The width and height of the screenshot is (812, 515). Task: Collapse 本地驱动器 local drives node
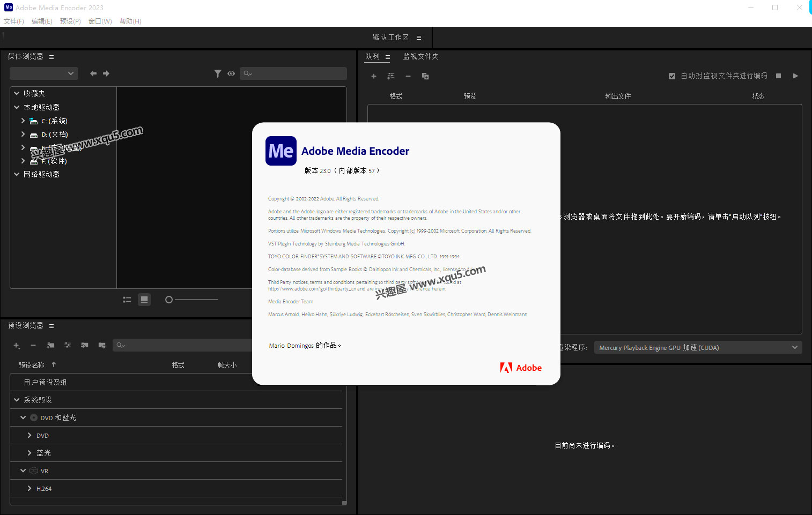[x=17, y=107]
